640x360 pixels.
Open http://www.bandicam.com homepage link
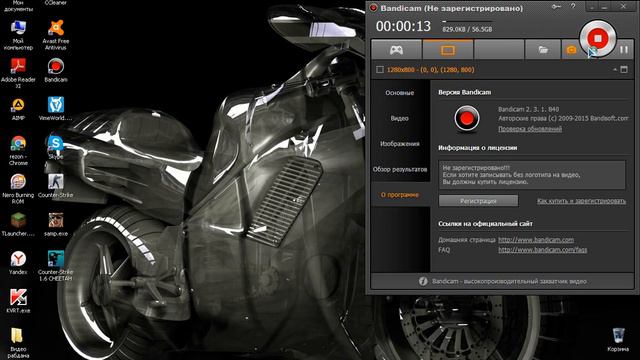[x=536, y=240]
